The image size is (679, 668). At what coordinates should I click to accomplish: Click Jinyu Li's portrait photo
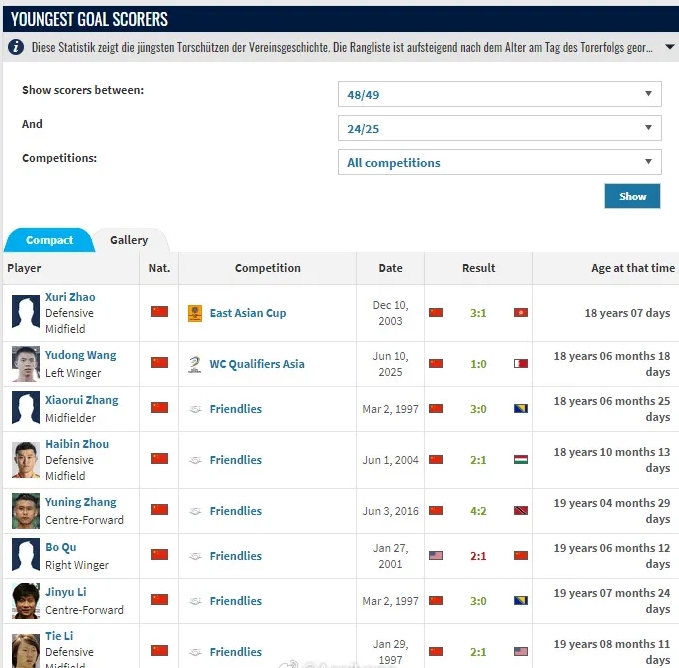[x=26, y=601]
